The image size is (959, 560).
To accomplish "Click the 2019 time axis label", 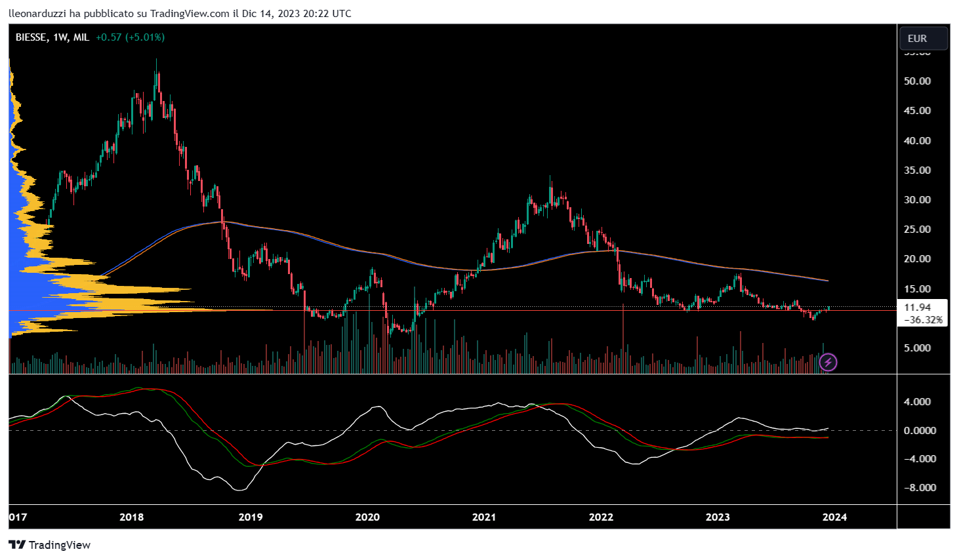I will pos(251,517).
